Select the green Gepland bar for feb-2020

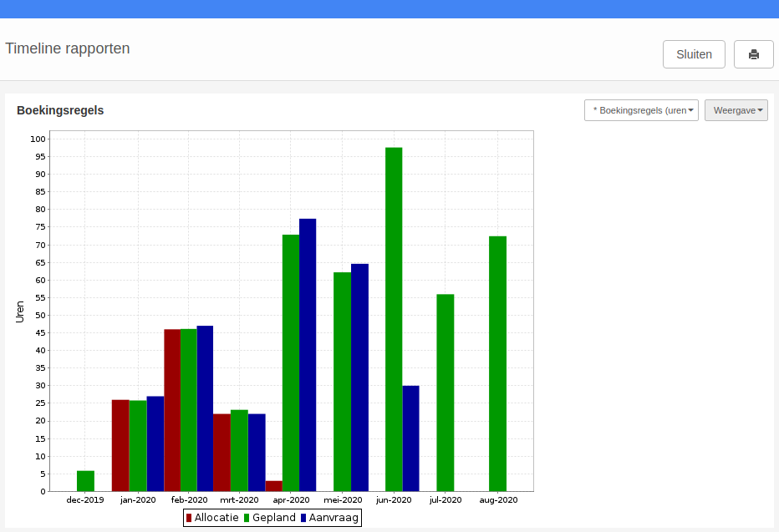[x=189, y=410]
